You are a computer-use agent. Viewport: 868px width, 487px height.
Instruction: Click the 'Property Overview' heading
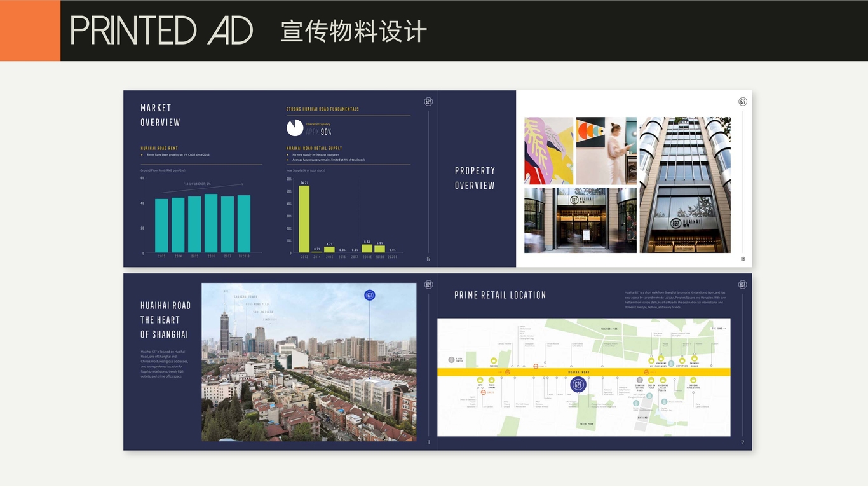coord(475,178)
